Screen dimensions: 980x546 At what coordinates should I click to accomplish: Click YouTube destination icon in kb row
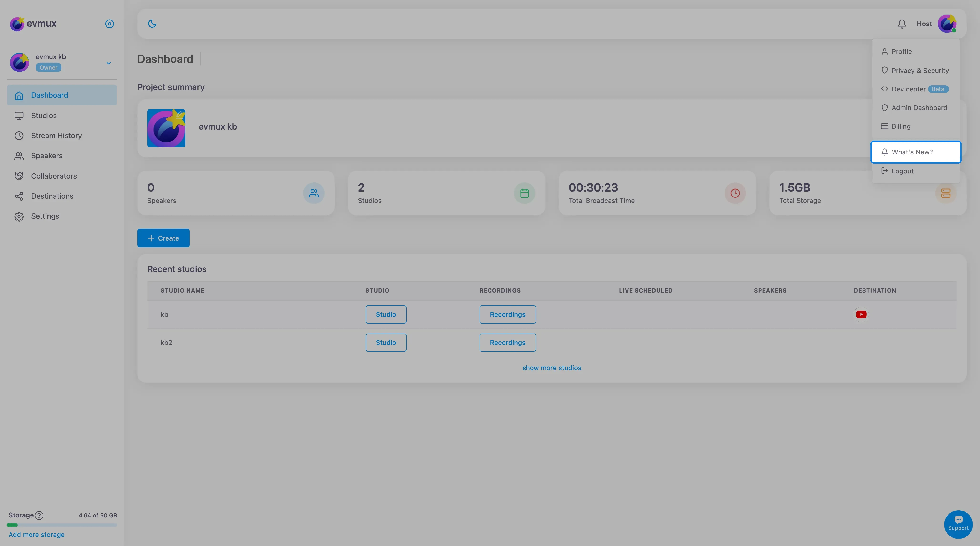(861, 314)
